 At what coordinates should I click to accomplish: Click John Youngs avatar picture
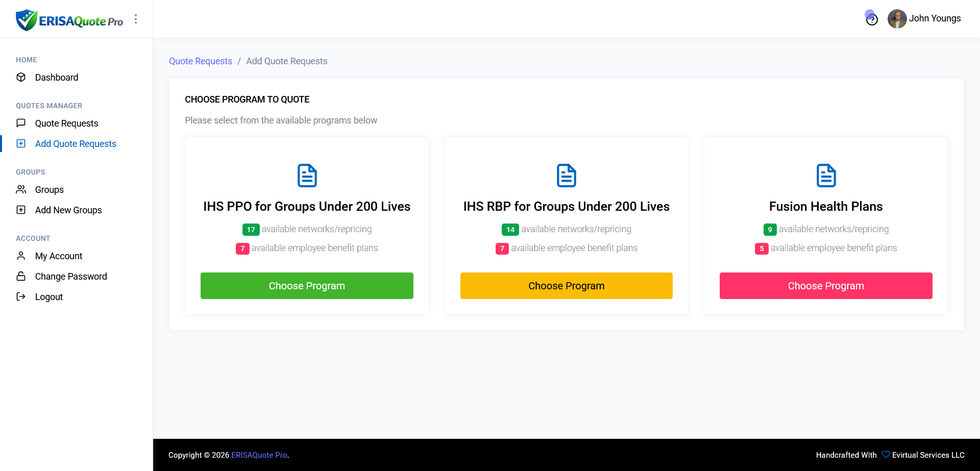[x=897, y=19]
